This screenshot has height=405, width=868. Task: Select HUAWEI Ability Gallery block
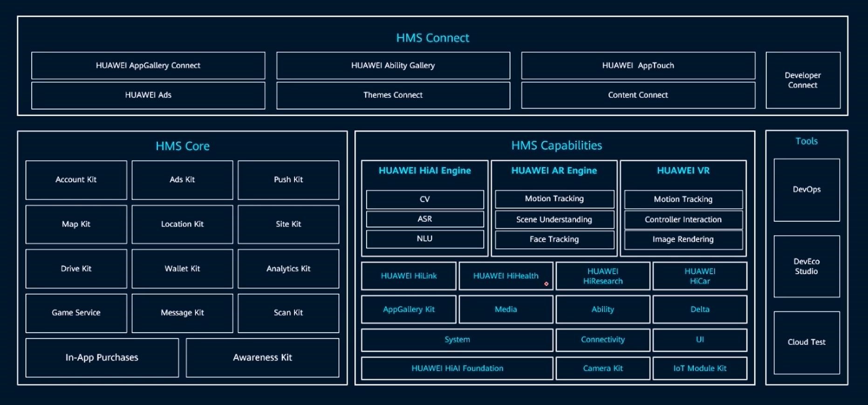[393, 66]
